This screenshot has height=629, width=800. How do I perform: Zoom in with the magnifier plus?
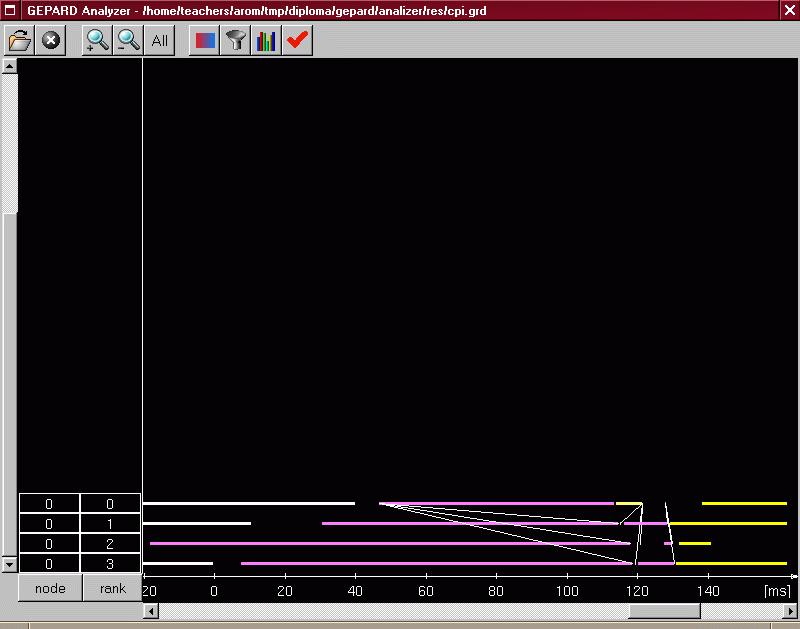click(x=97, y=40)
